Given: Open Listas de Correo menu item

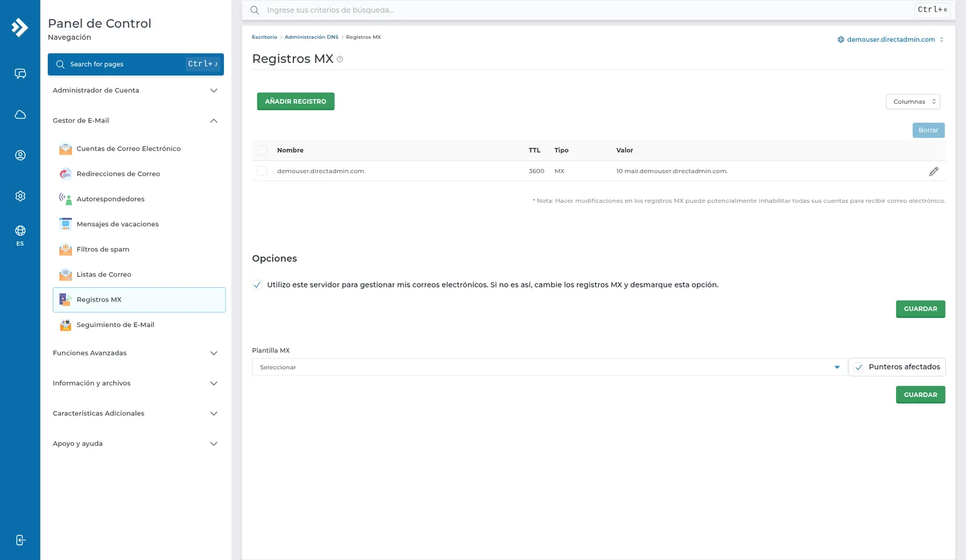Looking at the screenshot, I should pyautogui.click(x=139, y=275).
